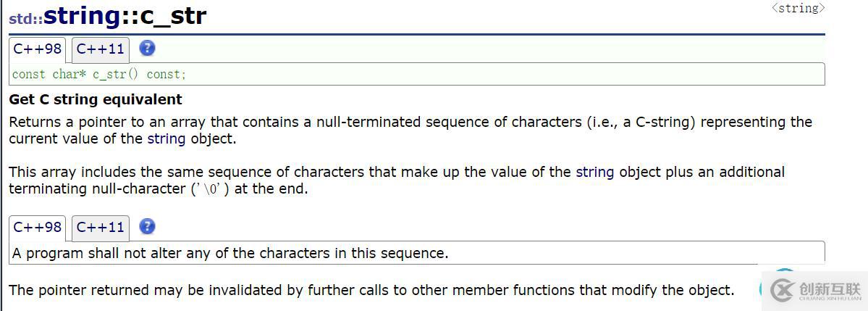Follow the 'string' link before 'object.'
The width and height of the screenshot is (868, 311).
(x=167, y=138)
